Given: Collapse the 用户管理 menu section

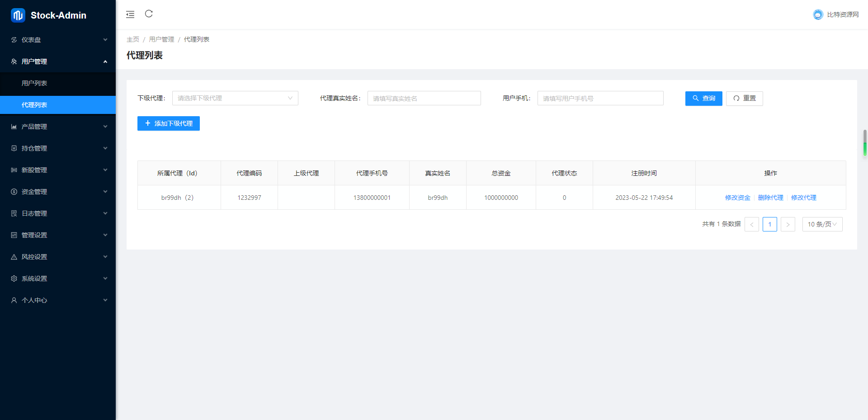Looking at the screenshot, I should [105, 61].
